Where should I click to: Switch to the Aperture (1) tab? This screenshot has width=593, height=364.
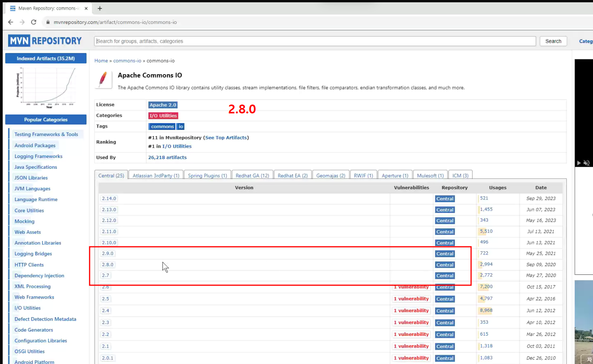tap(395, 175)
